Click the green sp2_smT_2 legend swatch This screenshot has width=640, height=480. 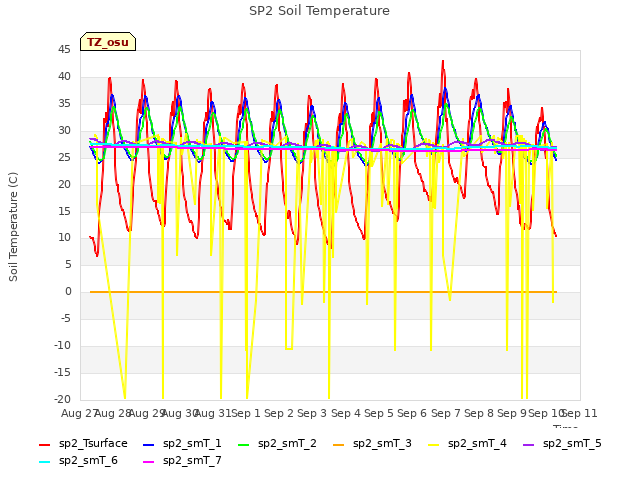[x=243, y=444]
